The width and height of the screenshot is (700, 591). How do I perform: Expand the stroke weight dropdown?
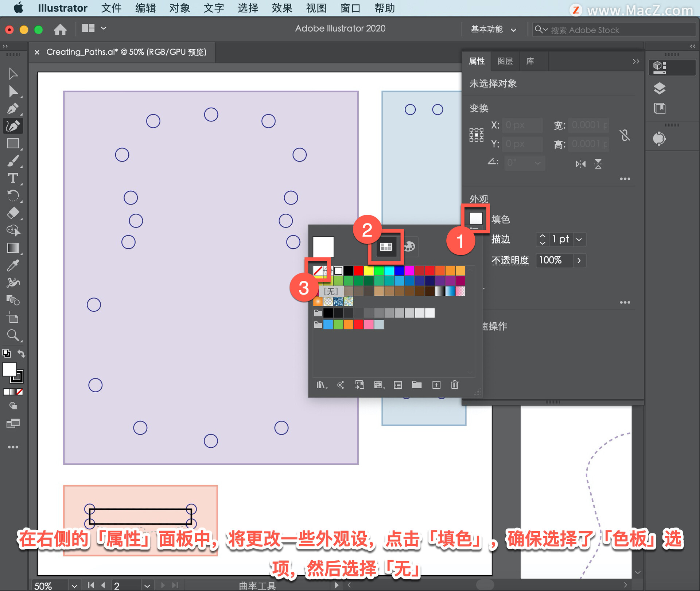[x=579, y=240]
